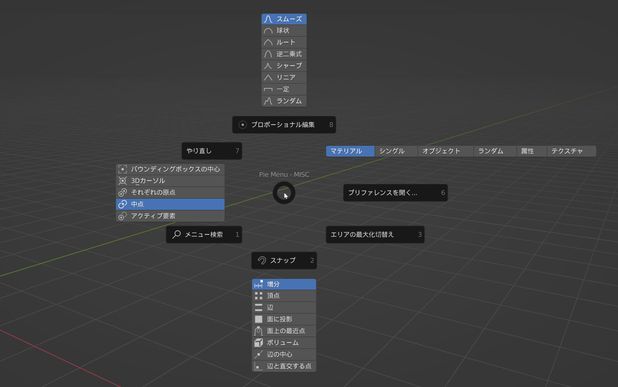Select the スムーズ falloff curve icon
The image size is (618, 387).
(268, 19)
